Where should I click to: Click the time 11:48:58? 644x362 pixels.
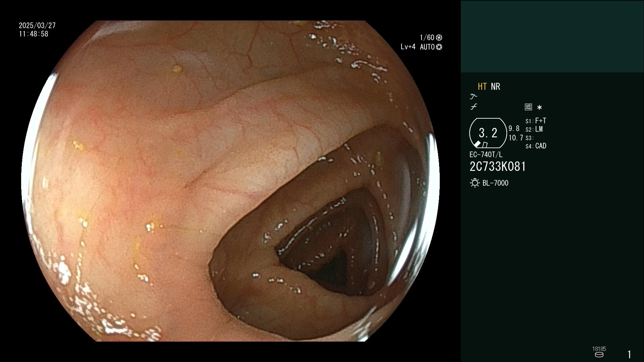point(34,34)
